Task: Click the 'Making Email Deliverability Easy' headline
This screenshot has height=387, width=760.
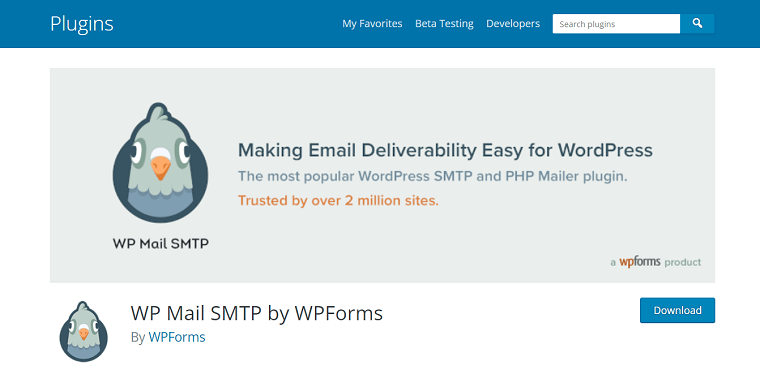Action: [x=445, y=150]
